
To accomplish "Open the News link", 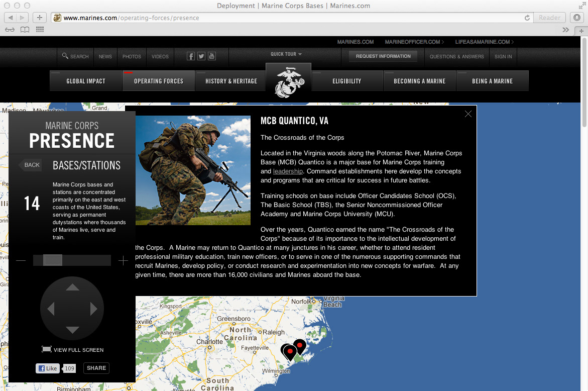I will click(x=105, y=57).
